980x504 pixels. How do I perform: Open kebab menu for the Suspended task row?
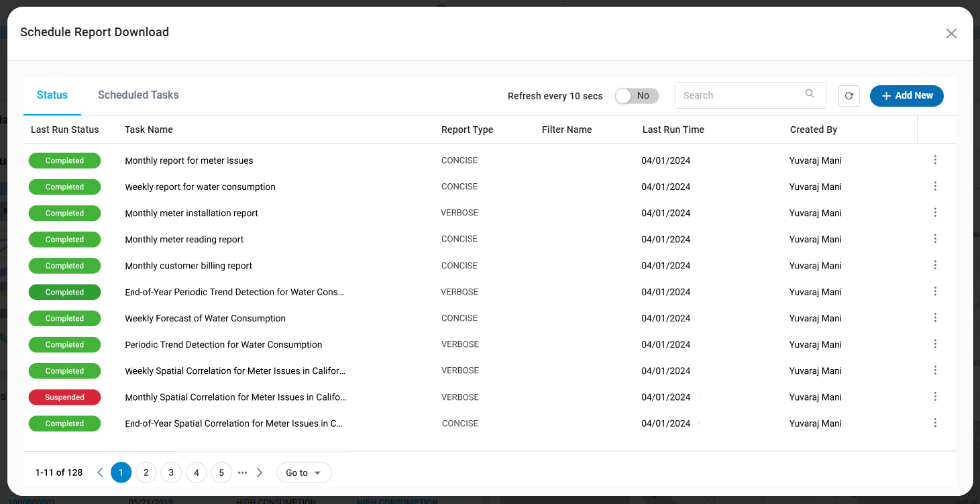pos(935,397)
